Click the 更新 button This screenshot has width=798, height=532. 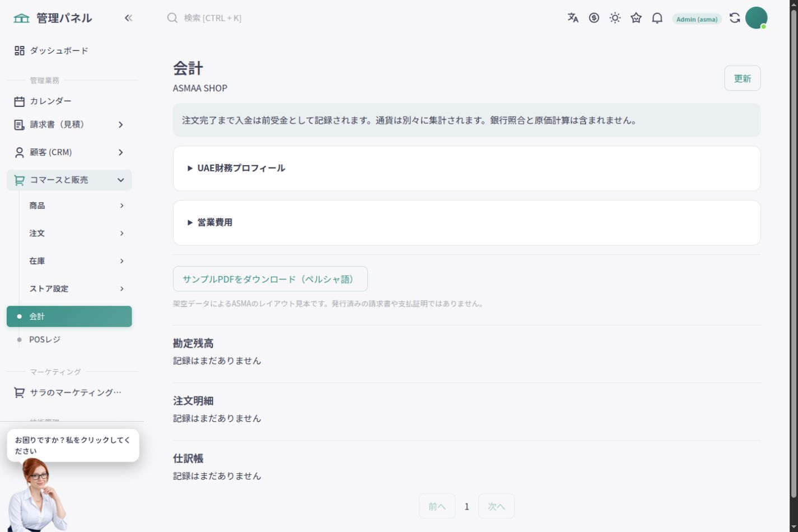click(x=742, y=78)
